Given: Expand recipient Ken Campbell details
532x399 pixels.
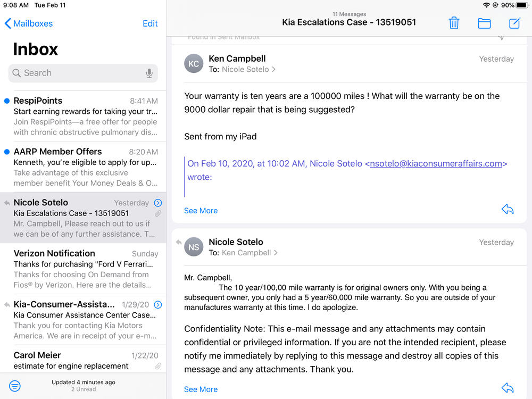Looking at the screenshot, I should 248,253.
